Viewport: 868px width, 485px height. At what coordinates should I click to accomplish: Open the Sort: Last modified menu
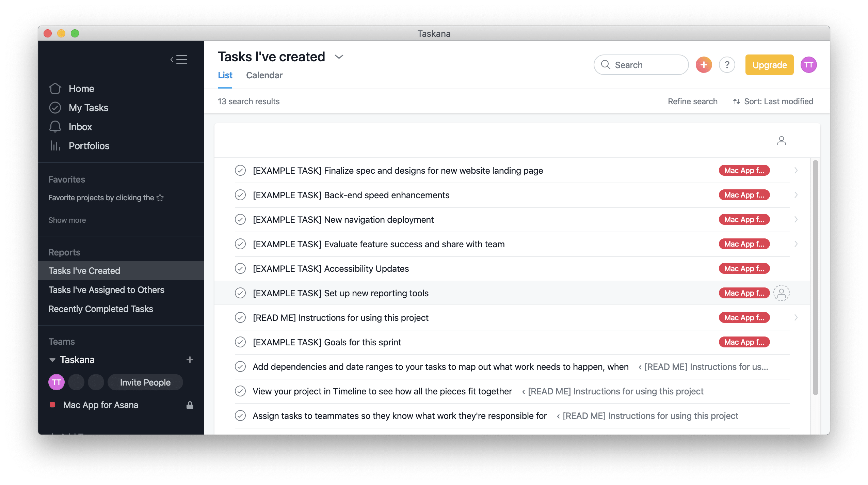point(773,101)
